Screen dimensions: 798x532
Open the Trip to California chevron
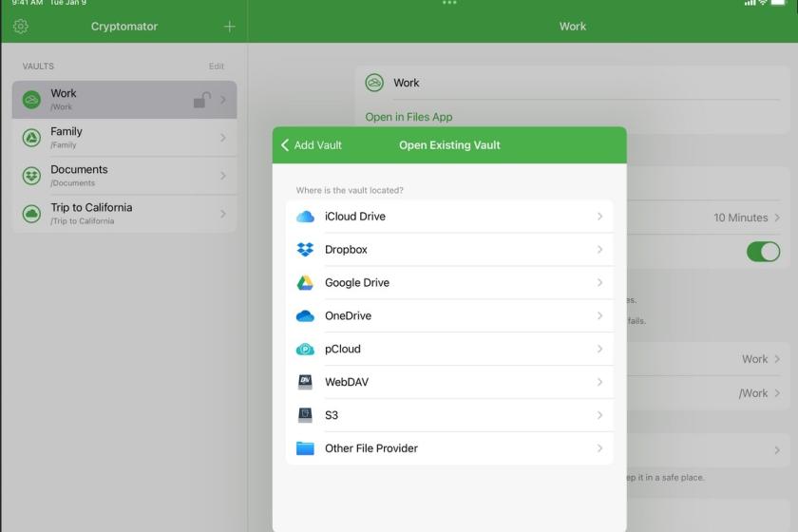(223, 214)
